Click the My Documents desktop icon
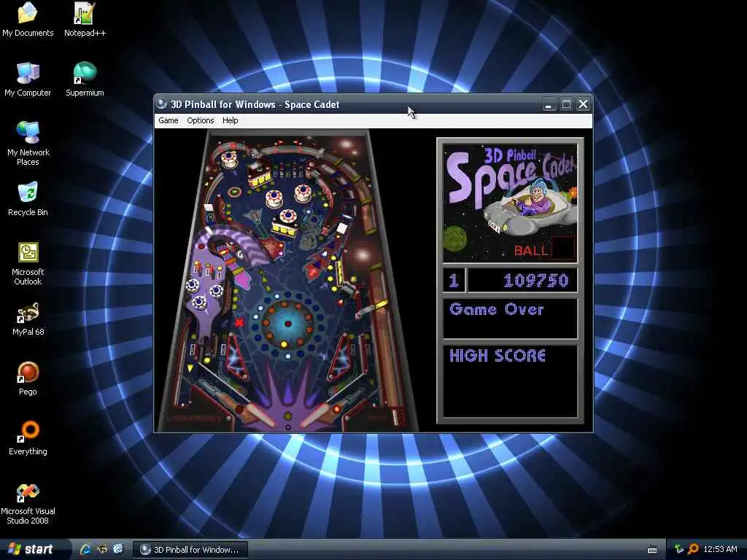 28,20
